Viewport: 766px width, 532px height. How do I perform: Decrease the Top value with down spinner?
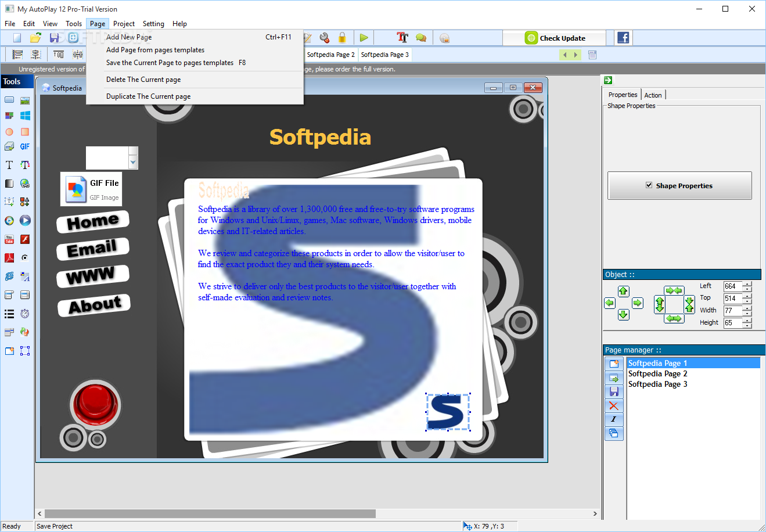click(x=747, y=301)
